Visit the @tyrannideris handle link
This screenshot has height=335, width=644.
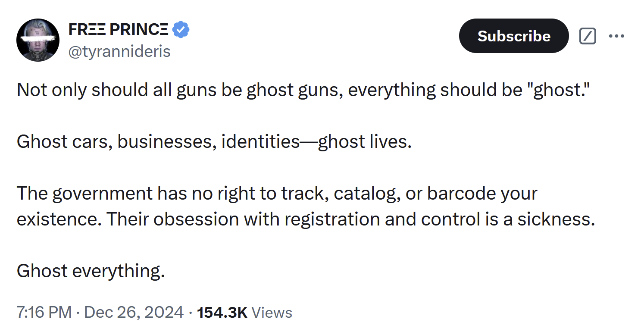(x=119, y=51)
